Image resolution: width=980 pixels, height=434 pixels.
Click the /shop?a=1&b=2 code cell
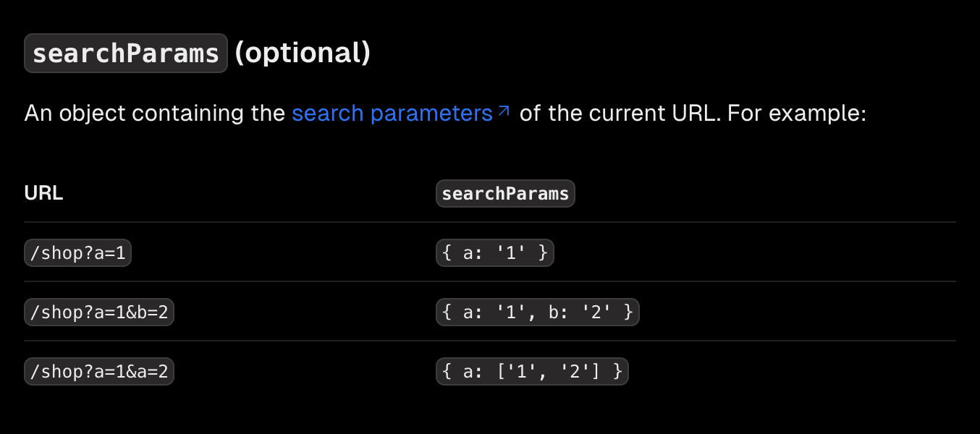[x=99, y=312]
